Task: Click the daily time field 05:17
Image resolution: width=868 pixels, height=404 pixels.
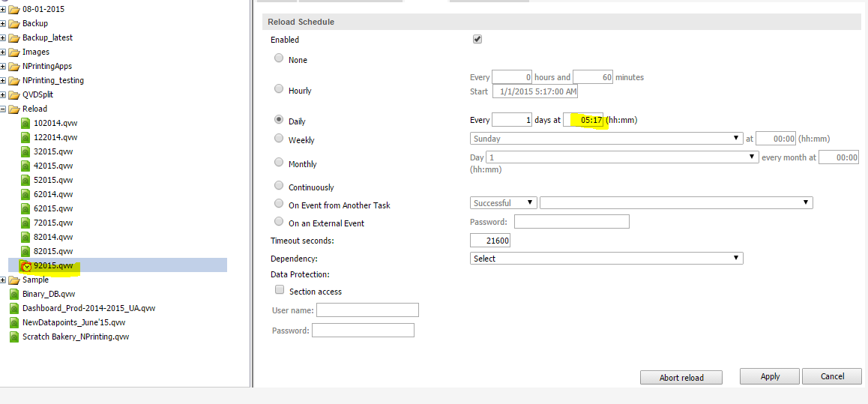Action: pos(583,119)
